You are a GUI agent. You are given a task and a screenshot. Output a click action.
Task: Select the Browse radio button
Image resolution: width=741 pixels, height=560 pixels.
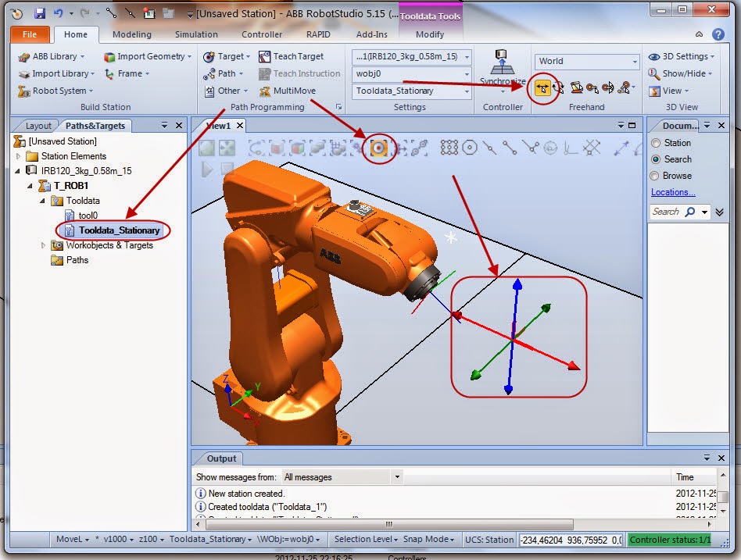click(x=655, y=176)
